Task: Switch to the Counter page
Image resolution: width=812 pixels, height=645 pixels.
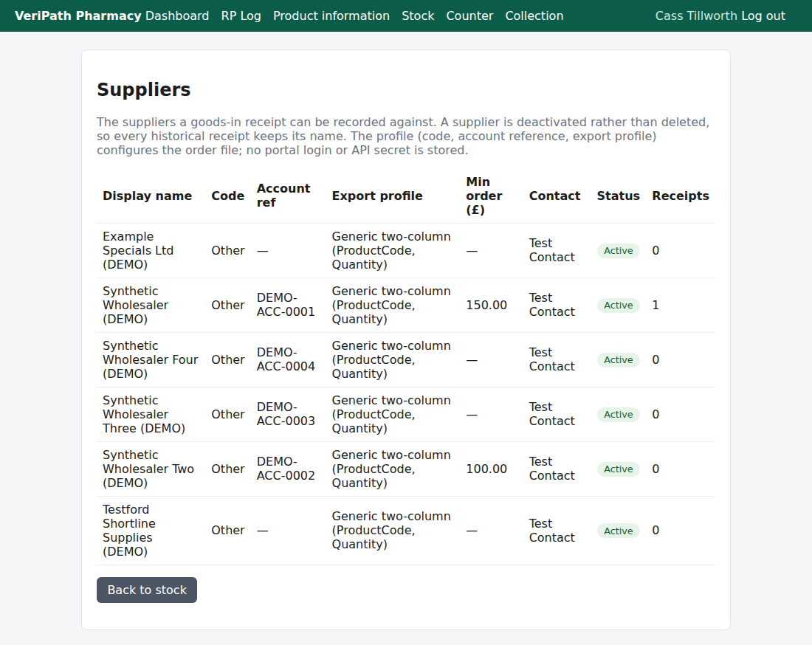Action: tap(469, 15)
